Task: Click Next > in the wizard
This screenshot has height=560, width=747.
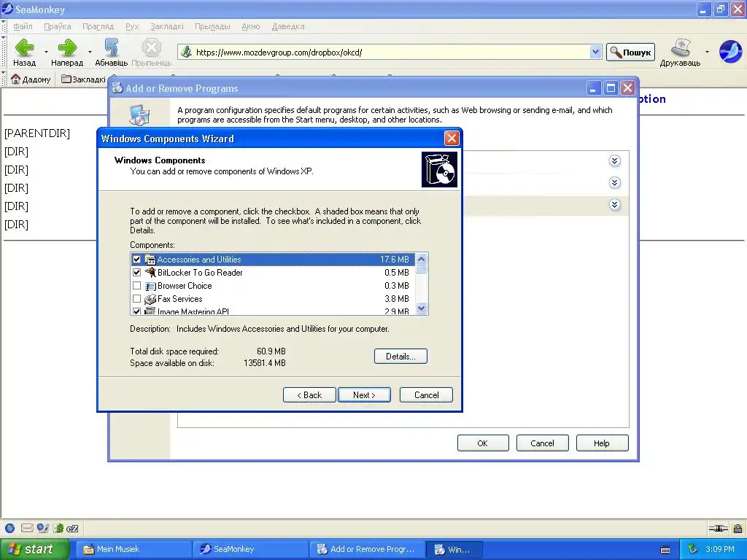Action: tap(364, 394)
